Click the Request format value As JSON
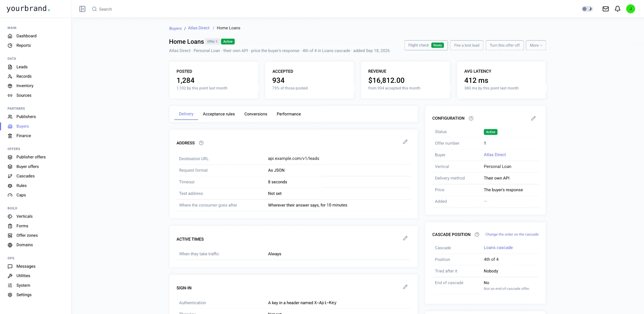 276,170
